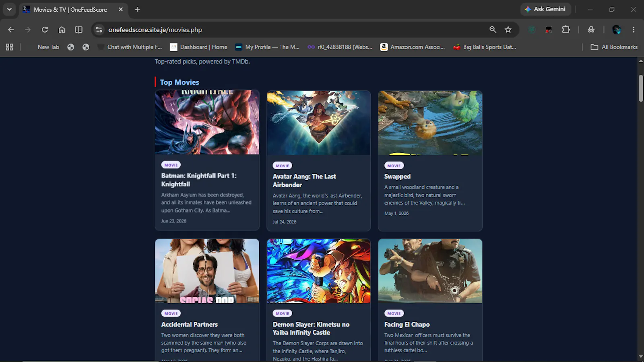View site information icon in address bar
The width and height of the screenshot is (644, 362).
click(99, 29)
